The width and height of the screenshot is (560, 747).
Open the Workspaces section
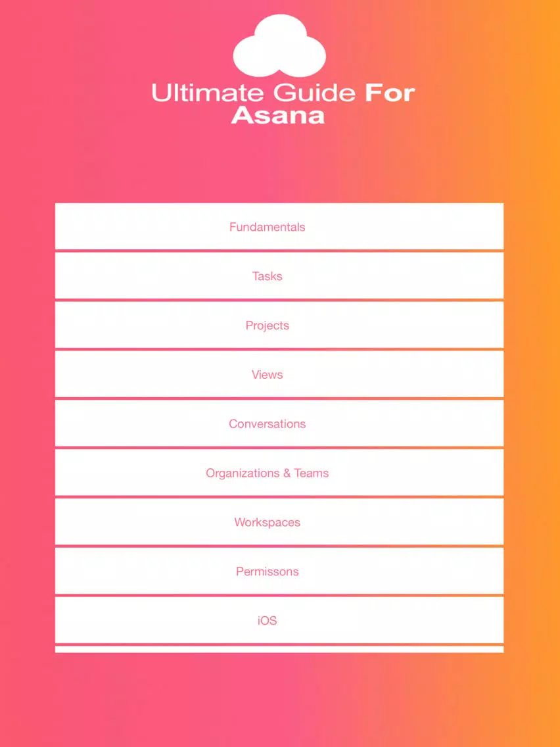click(x=267, y=523)
